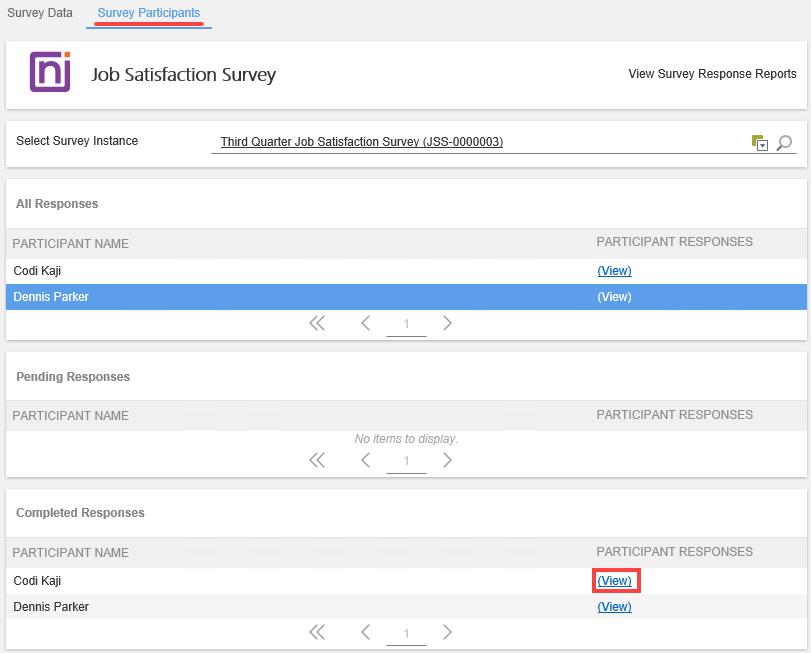
Task: Go to previous page in Completed Responses
Action: tap(366, 632)
